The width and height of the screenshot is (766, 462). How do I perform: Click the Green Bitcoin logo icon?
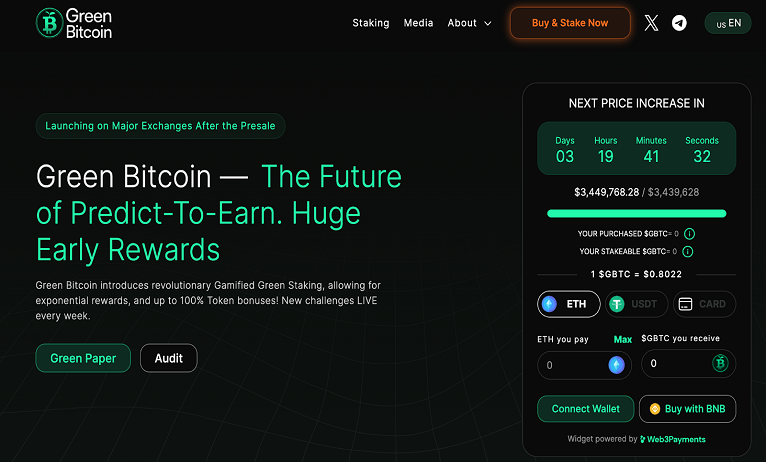[x=49, y=22]
